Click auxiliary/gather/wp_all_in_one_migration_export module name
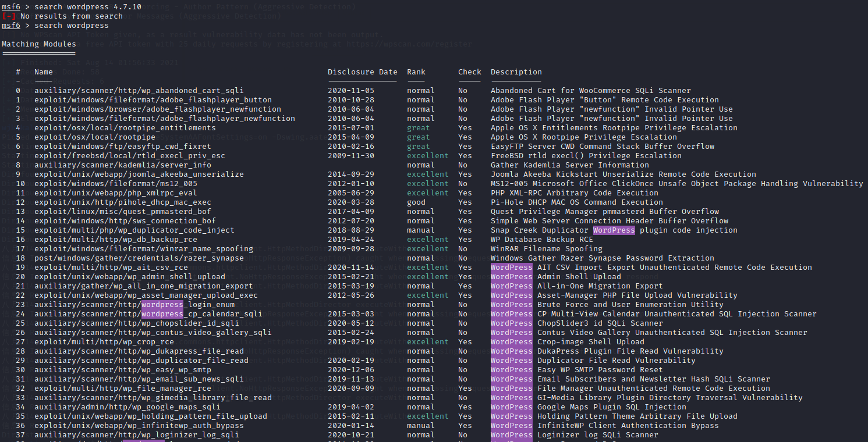Screen dimensions: 868x442 tap(144, 286)
